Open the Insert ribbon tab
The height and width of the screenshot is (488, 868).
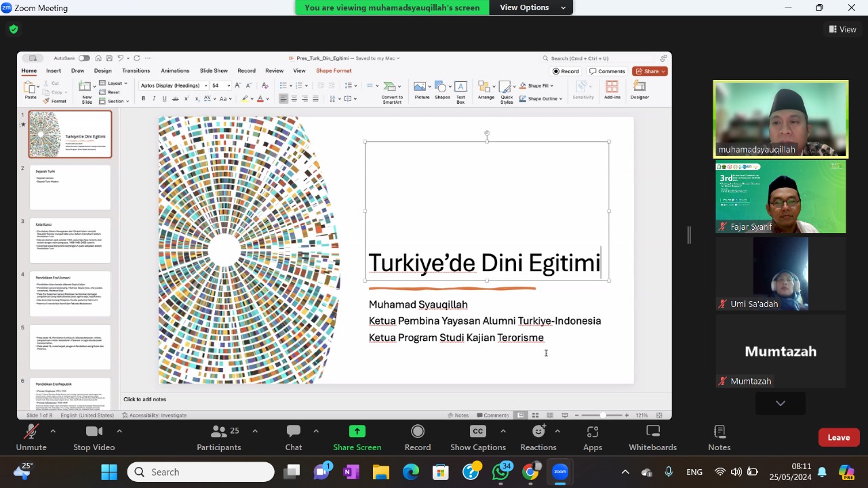(54, 70)
